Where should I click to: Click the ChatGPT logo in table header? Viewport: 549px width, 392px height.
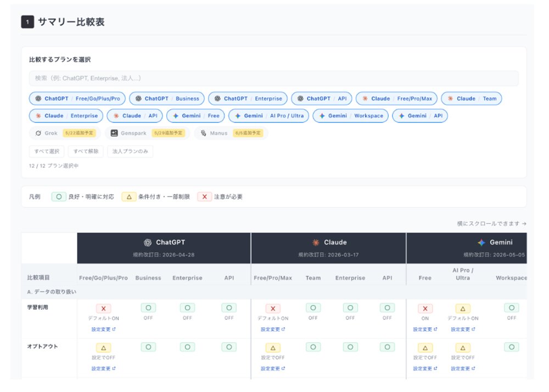147,243
